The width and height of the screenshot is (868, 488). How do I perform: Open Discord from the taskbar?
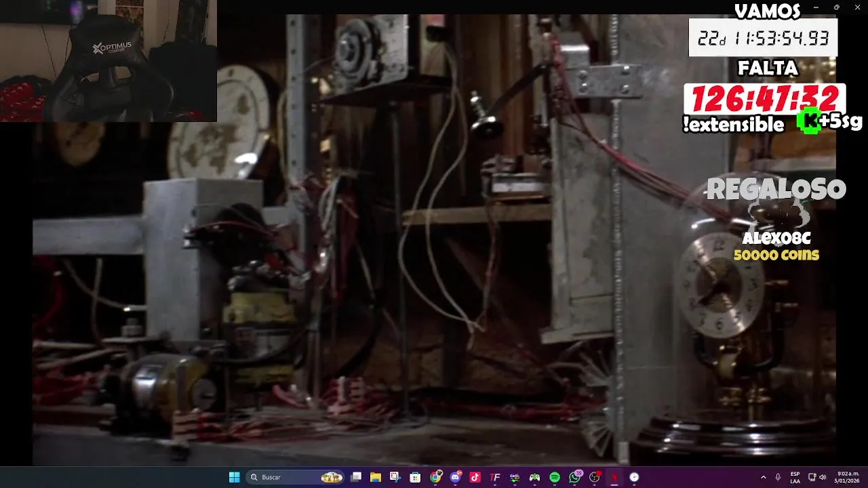(x=455, y=477)
